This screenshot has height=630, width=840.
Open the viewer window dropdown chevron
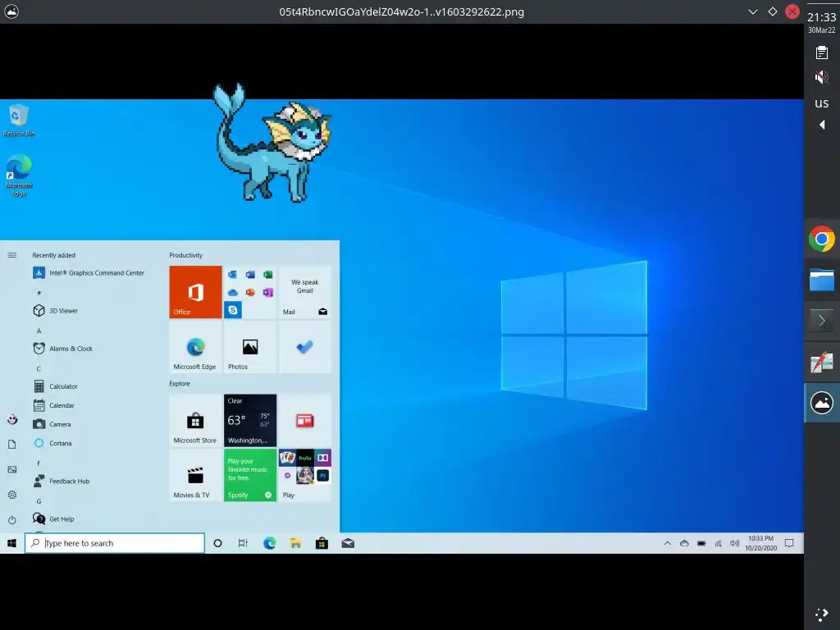click(753, 11)
